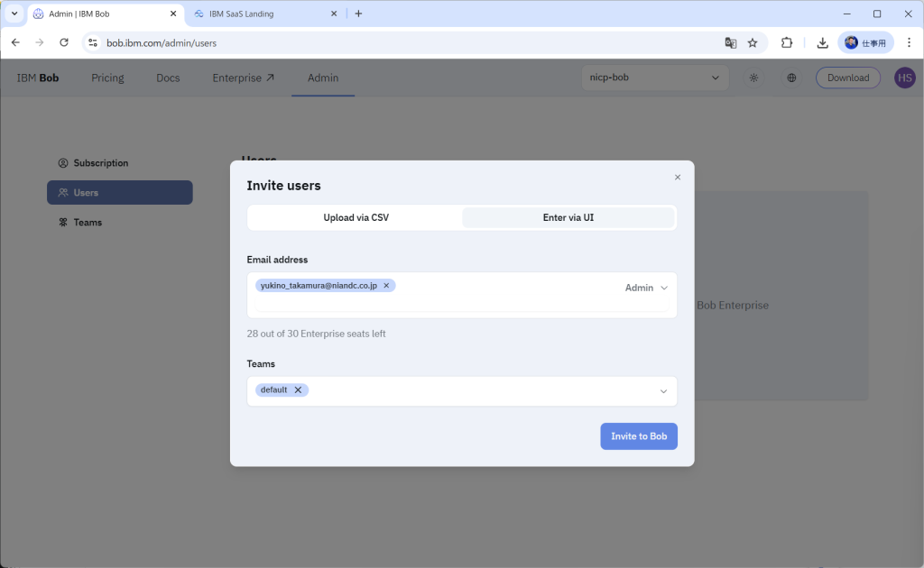
Task: Open the Admin role dropdown
Action: (x=646, y=288)
